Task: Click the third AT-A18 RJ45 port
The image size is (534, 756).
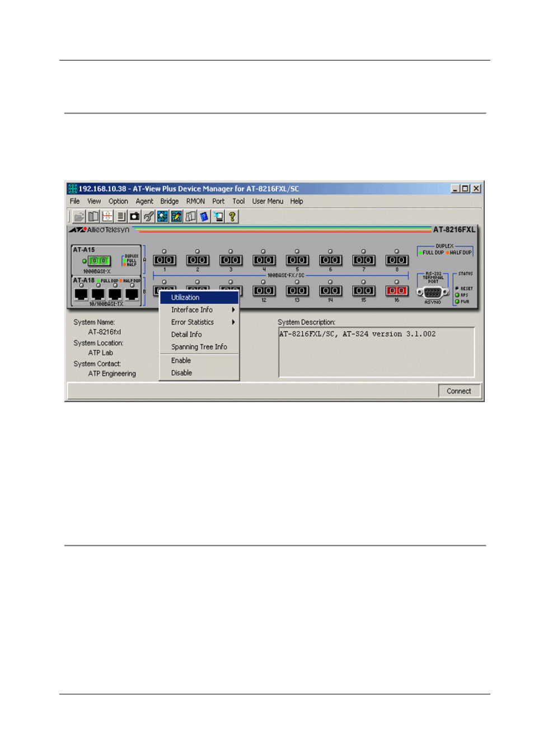Action: (x=115, y=294)
